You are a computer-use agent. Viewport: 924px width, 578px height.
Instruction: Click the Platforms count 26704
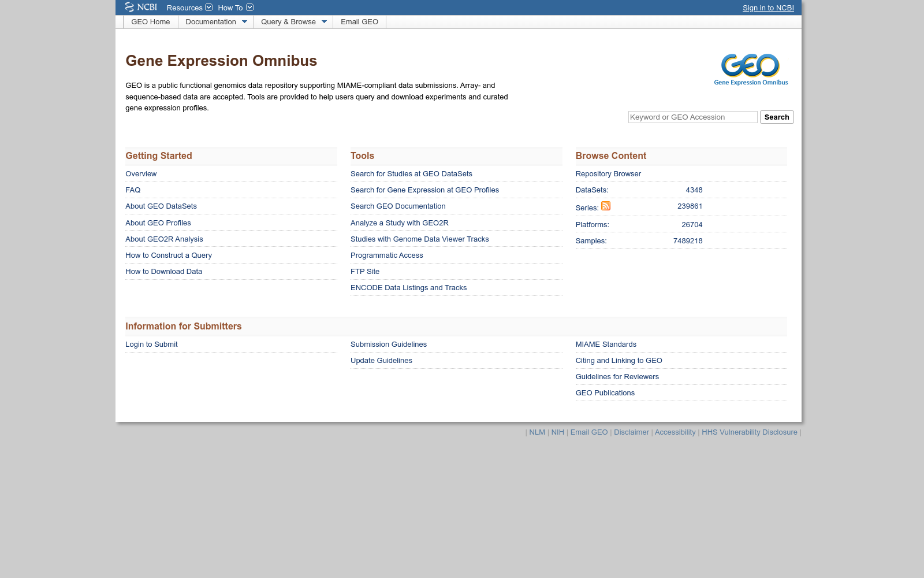click(x=692, y=225)
